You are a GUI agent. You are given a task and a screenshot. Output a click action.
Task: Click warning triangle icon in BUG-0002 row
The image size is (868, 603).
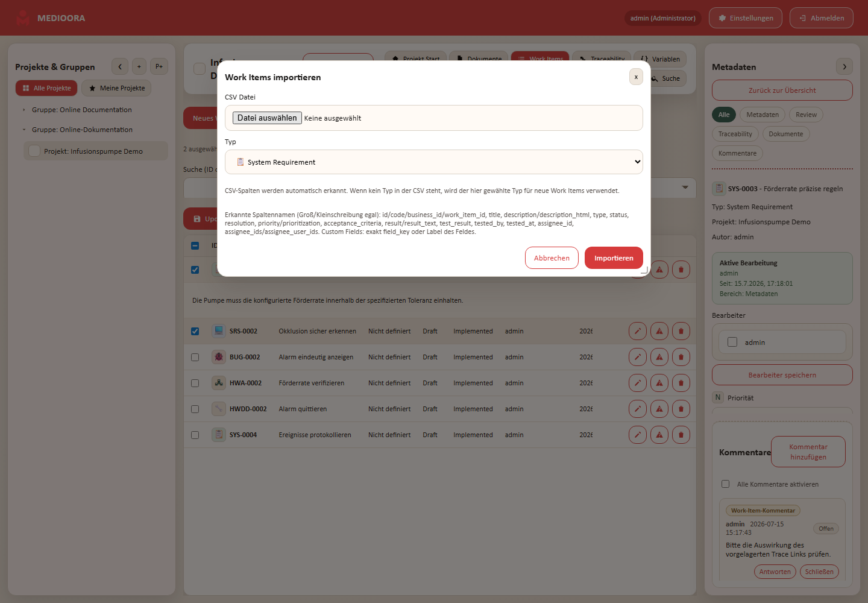click(659, 357)
